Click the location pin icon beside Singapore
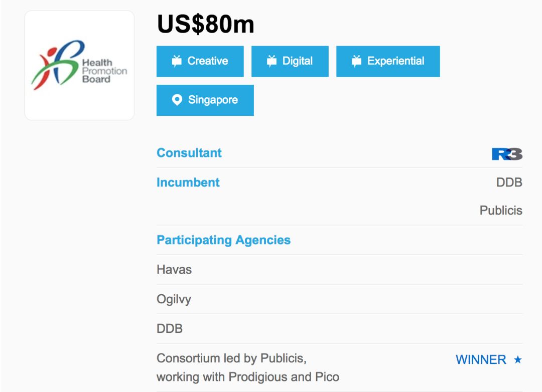The width and height of the screenshot is (542, 392). [177, 100]
